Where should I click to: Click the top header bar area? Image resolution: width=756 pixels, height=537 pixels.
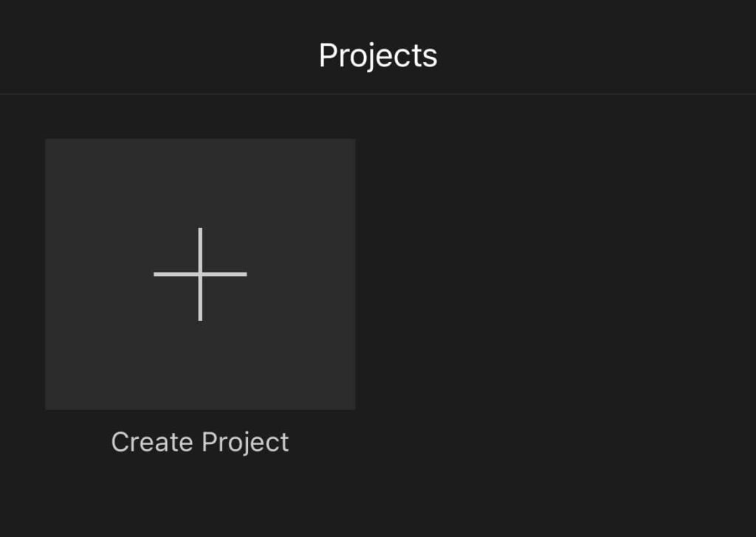coord(378,46)
